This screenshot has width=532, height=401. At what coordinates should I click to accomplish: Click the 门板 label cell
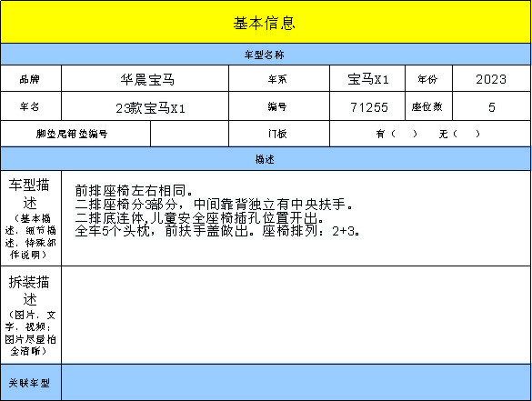[x=279, y=134]
